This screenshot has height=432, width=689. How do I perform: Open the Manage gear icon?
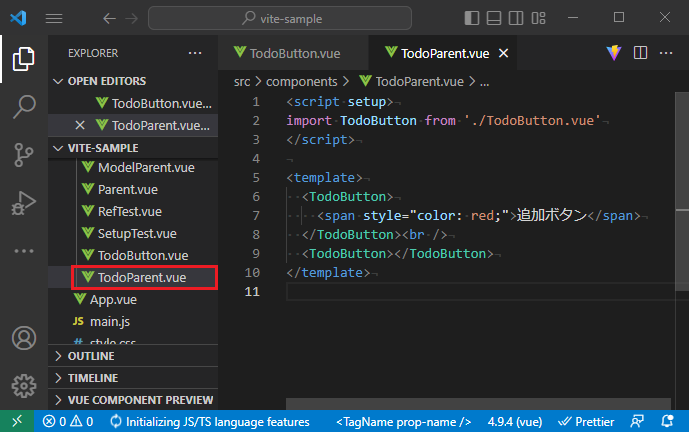(24, 386)
